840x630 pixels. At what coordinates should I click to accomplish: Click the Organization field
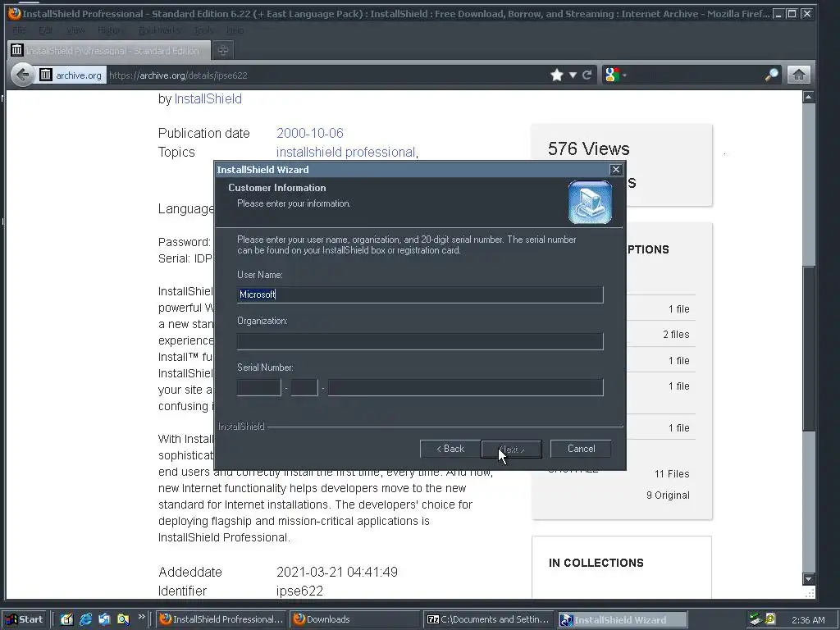click(420, 341)
